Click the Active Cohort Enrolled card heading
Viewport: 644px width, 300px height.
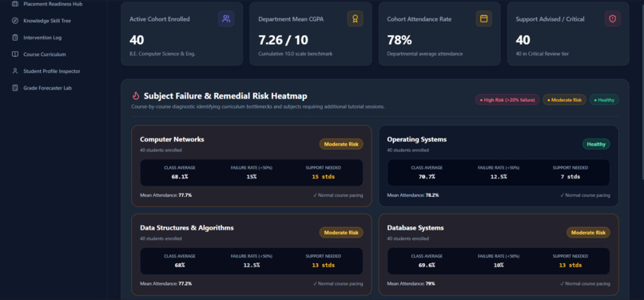[159, 19]
